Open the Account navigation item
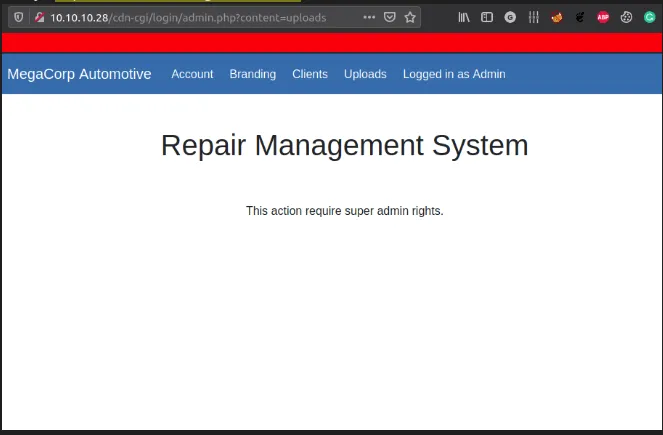 pyautogui.click(x=192, y=74)
